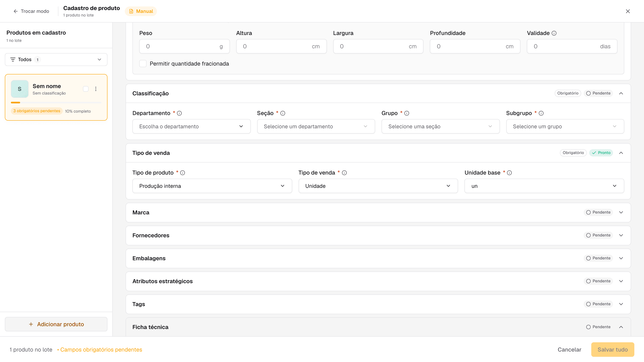Click the S avatar of Sem nome product
Screen dimensions: 644x362
point(20,89)
